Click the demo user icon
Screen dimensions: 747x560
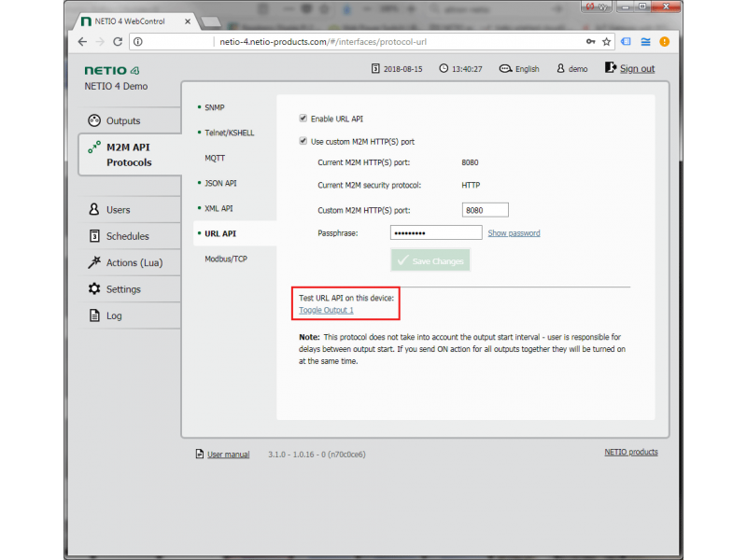561,68
